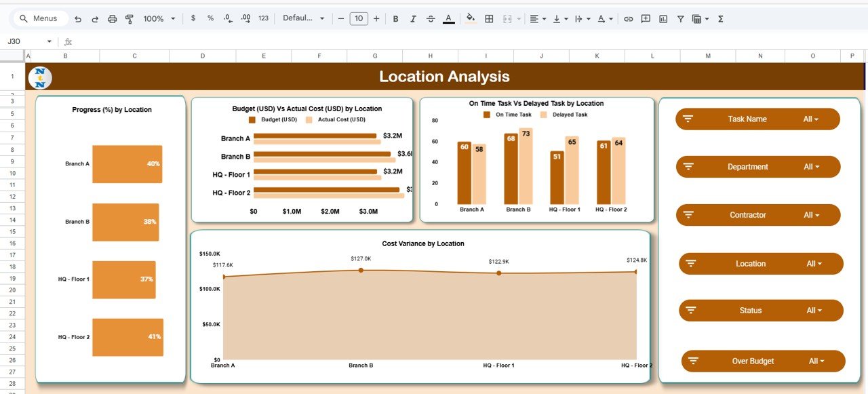Click the Over Budget slicer button
The width and height of the screenshot is (868, 394).
pos(763,361)
